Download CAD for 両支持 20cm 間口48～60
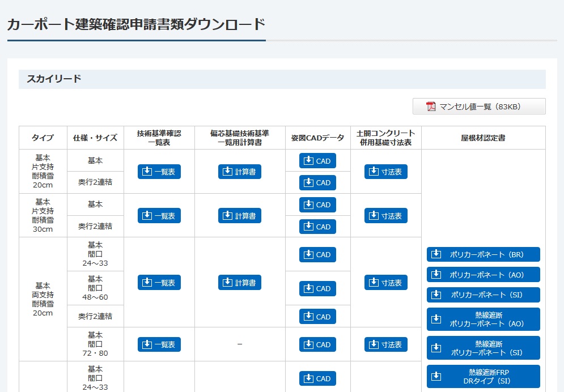 pos(317,288)
